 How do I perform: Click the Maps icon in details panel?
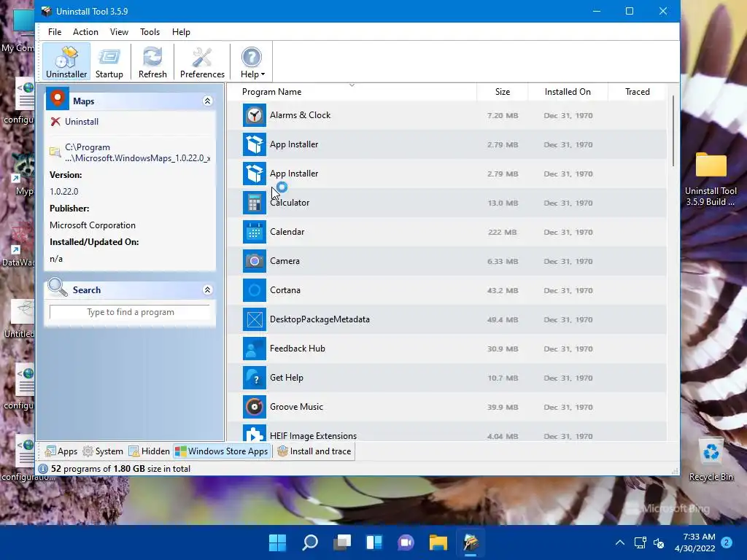pos(58,98)
